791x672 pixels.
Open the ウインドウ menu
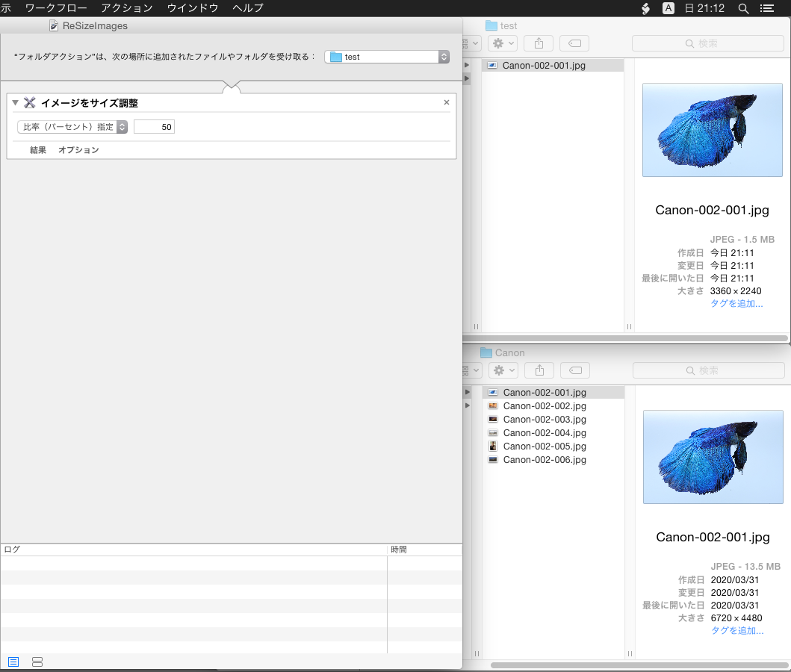click(x=193, y=8)
